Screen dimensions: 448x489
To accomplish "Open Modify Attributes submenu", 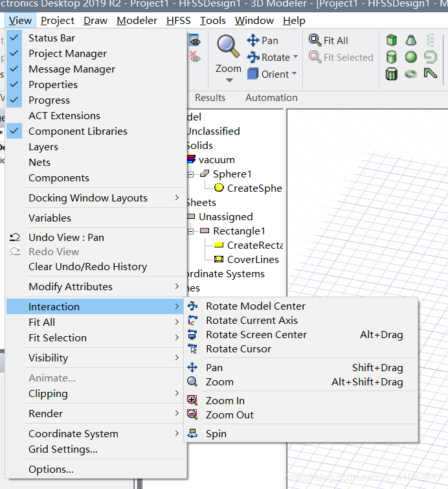I will coord(96,287).
